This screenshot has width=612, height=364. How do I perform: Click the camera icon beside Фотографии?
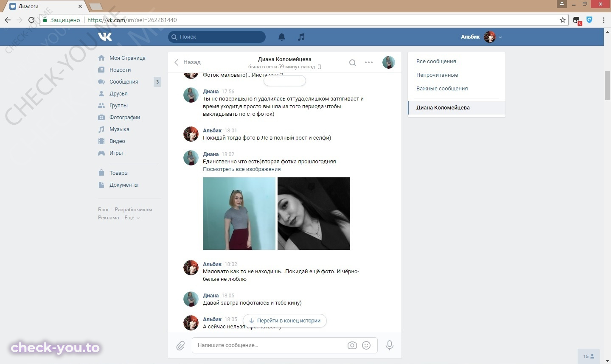point(101,118)
